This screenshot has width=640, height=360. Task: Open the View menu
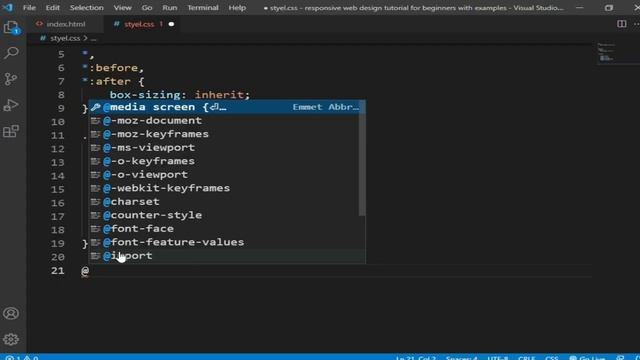pyautogui.click(x=122, y=8)
